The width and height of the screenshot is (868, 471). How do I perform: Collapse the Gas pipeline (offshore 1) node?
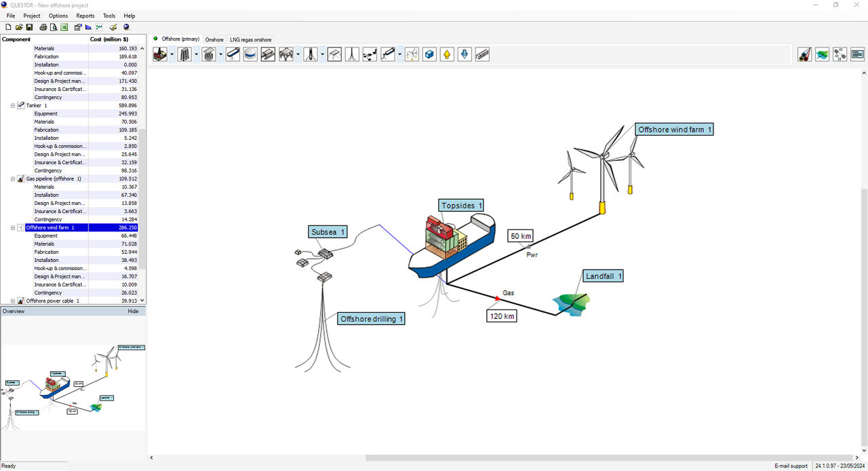[x=13, y=179]
